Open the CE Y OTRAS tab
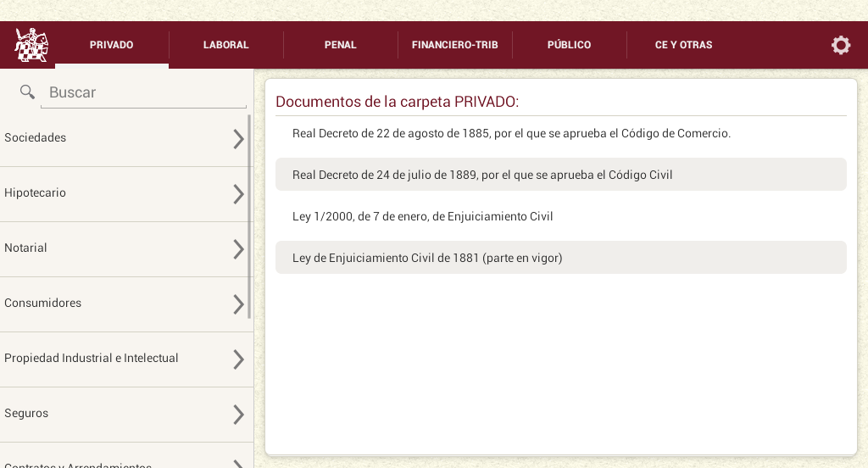This screenshot has width=868, height=468. click(x=684, y=45)
